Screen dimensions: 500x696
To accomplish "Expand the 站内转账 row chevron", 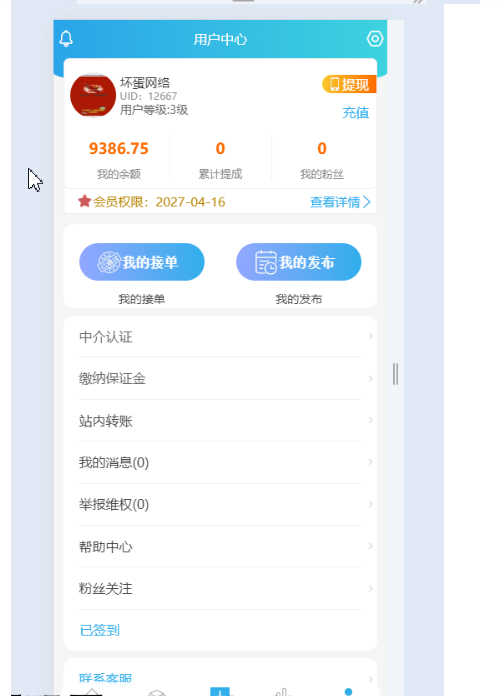I will [x=370, y=420].
